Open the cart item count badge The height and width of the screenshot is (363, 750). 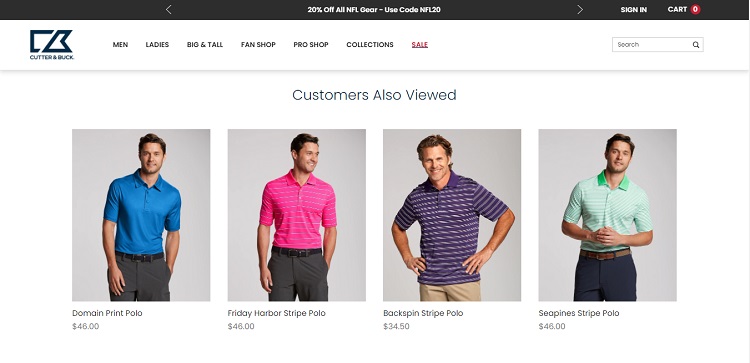coord(695,9)
